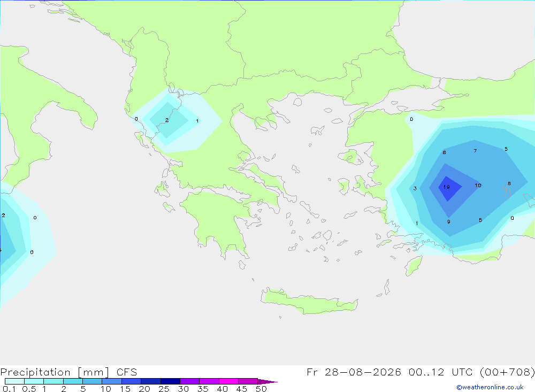Click the '25' legend scale label
This screenshot has width=535, height=392.
point(164,389)
